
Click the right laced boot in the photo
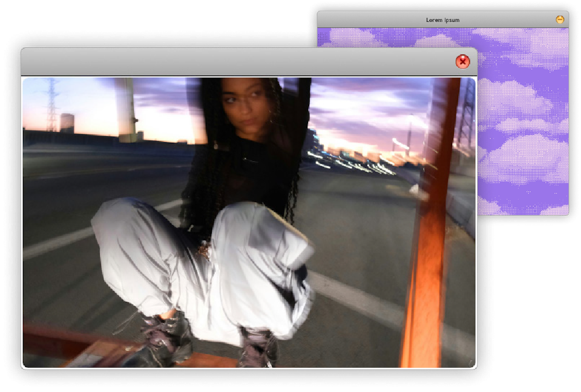(257, 346)
